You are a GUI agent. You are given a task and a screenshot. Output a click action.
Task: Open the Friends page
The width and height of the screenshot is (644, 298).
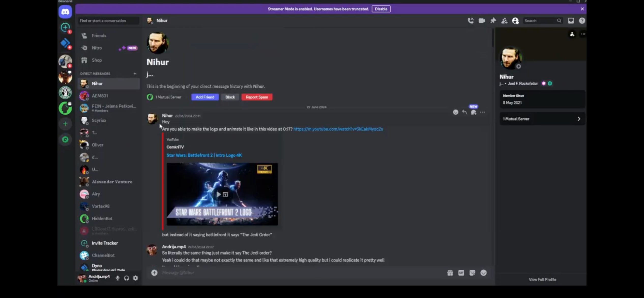[x=109, y=36]
